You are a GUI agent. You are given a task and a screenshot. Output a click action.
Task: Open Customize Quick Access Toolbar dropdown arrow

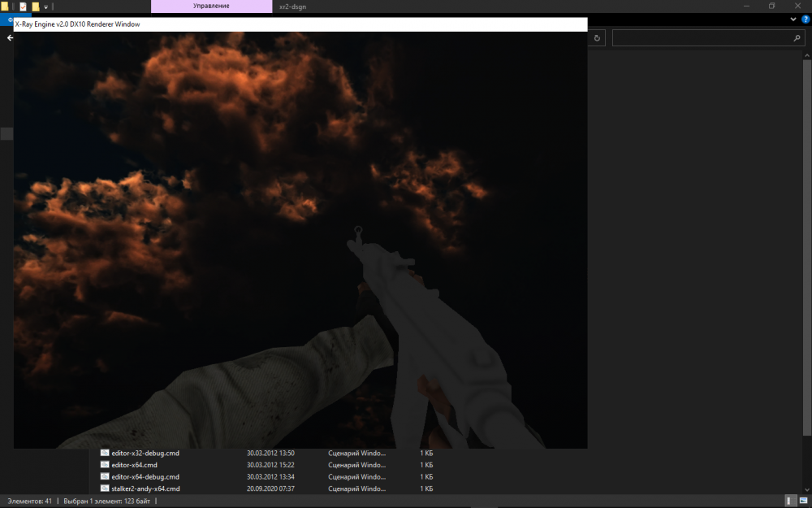[x=45, y=7]
